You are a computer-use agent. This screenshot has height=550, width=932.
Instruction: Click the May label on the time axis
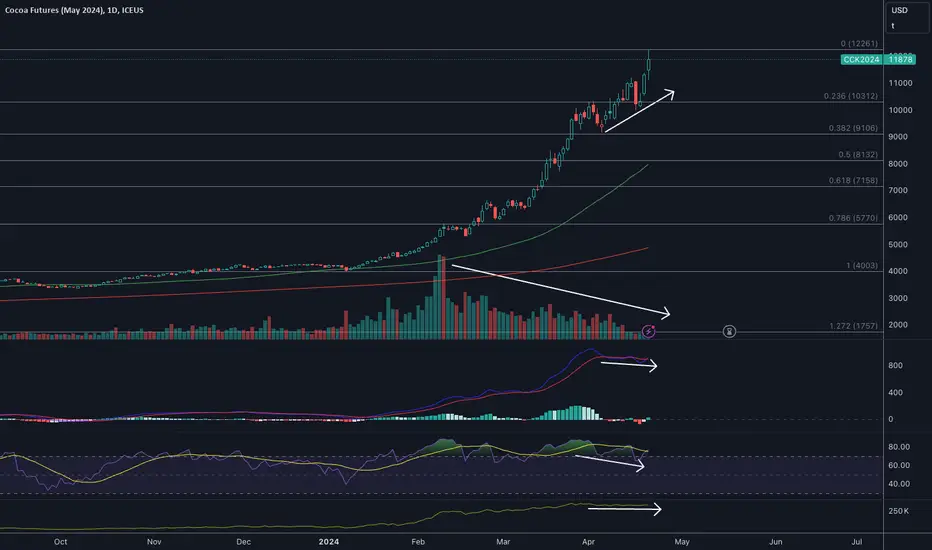tap(682, 542)
